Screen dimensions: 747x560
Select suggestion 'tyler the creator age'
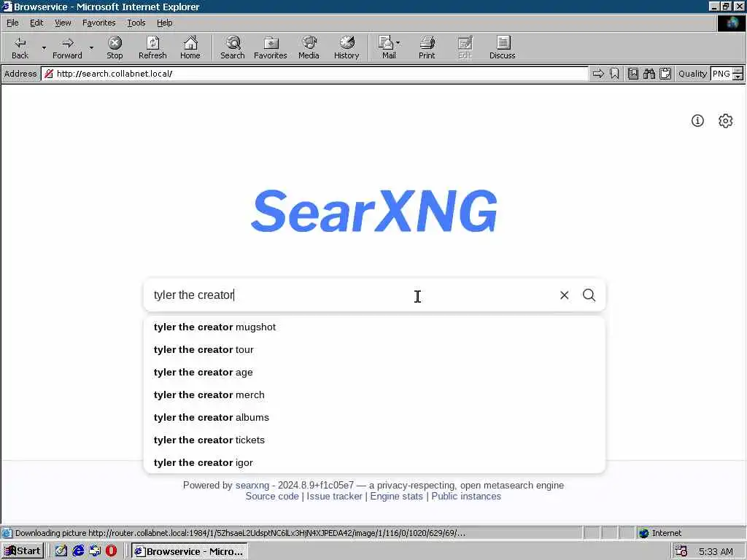click(x=374, y=373)
